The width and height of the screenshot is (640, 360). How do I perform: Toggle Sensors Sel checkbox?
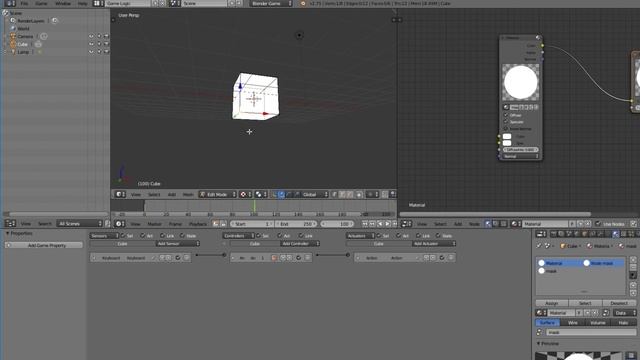123,236
